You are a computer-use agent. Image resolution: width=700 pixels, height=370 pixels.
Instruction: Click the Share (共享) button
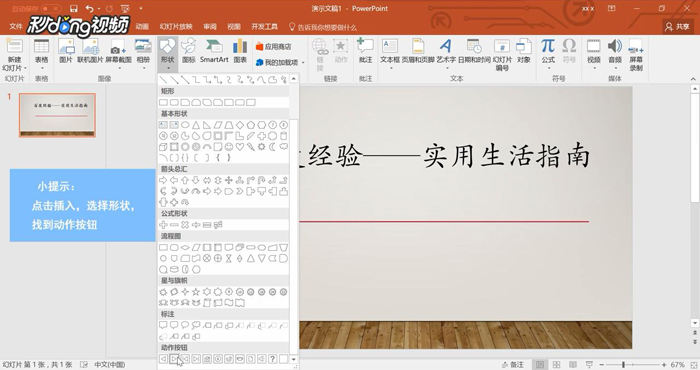click(x=678, y=27)
